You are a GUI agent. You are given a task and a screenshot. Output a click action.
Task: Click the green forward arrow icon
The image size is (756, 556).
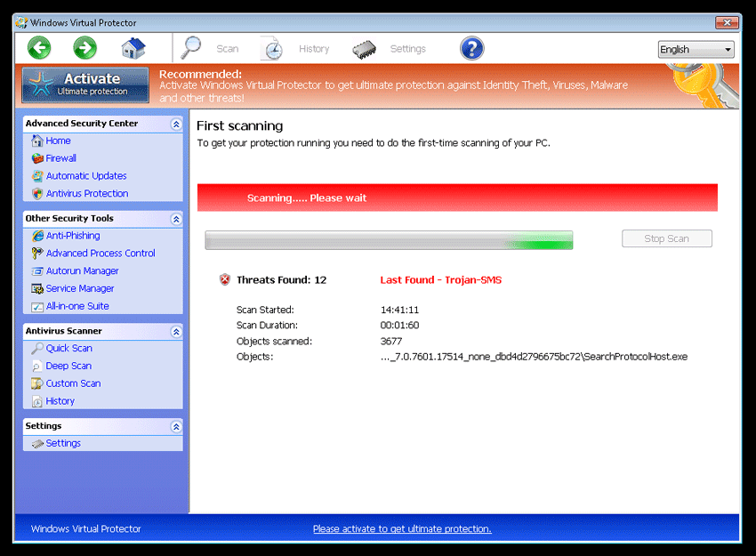tap(85, 48)
